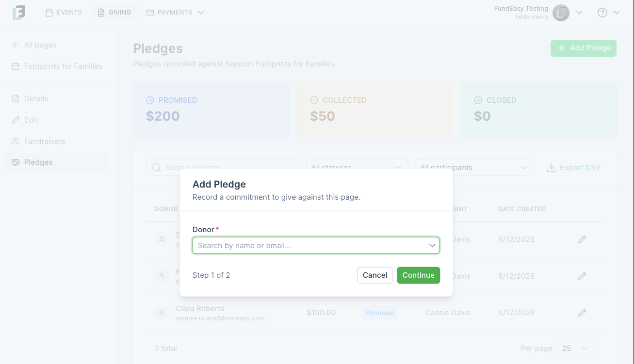Click the FundEasy logo icon
Viewport: 634px width, 364px height.
coord(18,13)
